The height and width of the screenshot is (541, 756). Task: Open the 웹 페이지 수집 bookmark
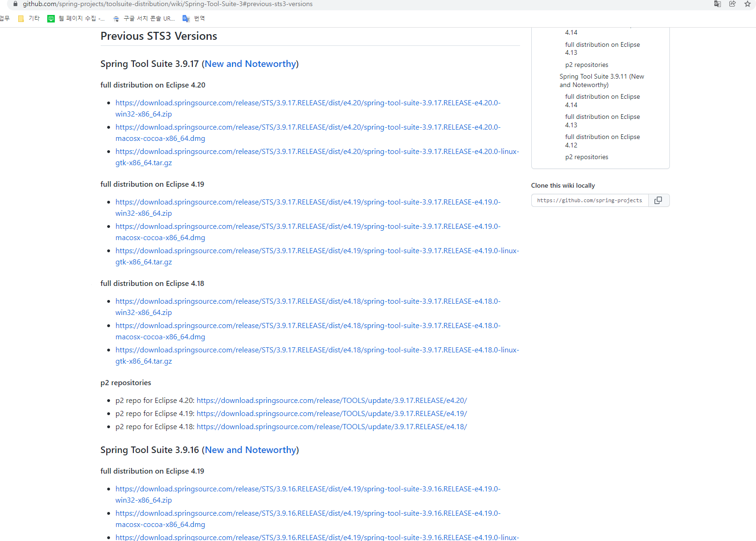(76, 19)
